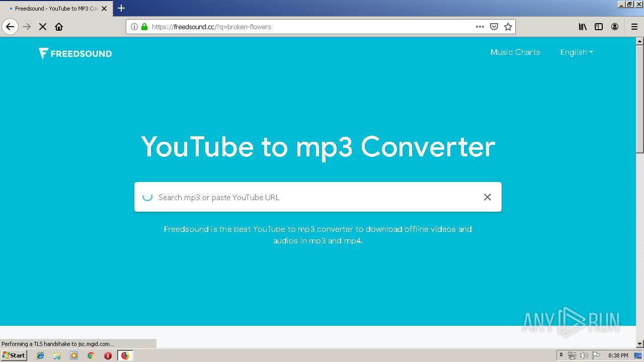The width and height of the screenshot is (644, 362).
Task: Click the Show desktop button
Action: coord(638,355)
